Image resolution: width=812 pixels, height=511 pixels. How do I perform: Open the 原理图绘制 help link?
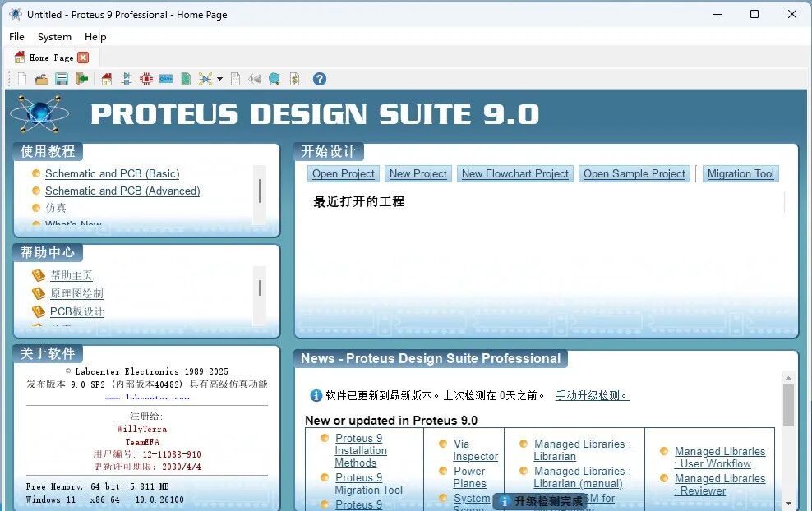pyautogui.click(x=76, y=293)
